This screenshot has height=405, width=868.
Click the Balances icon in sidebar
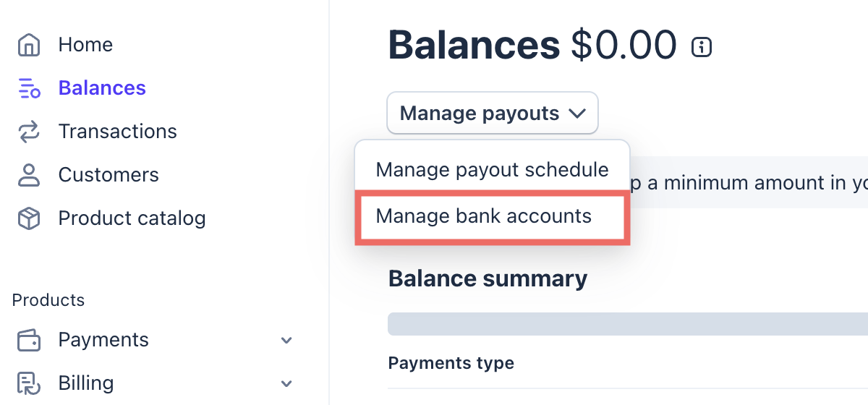(29, 88)
